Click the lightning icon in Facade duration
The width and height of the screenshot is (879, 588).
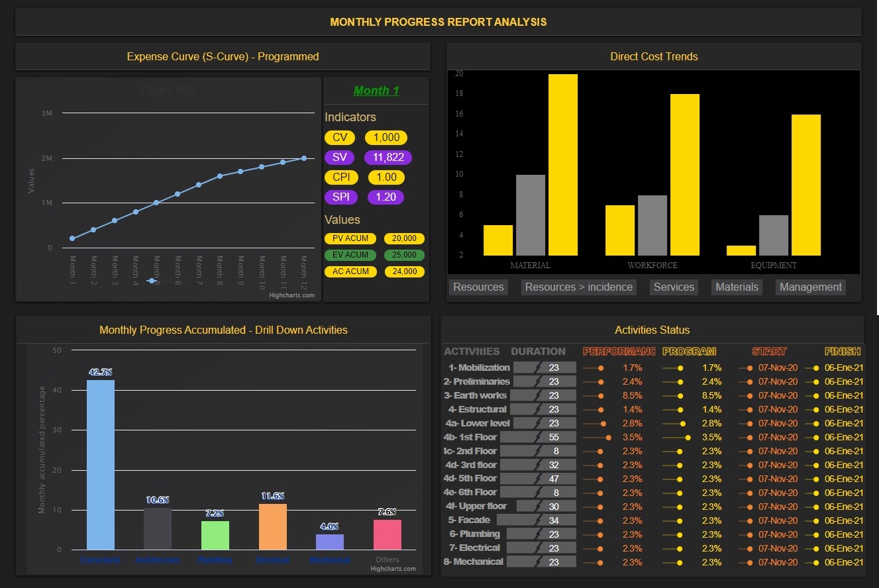(x=539, y=520)
